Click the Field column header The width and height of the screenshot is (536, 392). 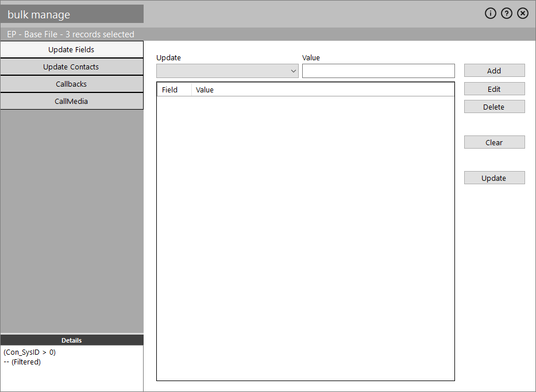[x=174, y=90]
